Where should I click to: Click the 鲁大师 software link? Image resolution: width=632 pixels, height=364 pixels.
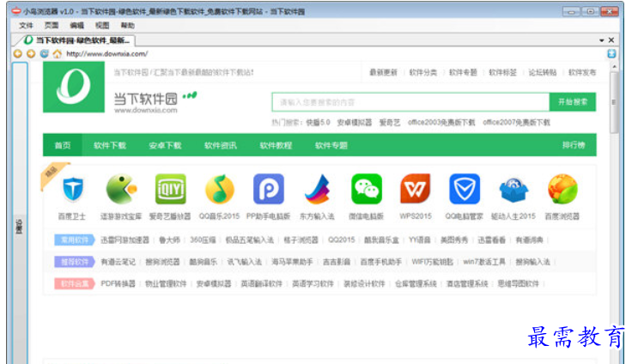click(170, 240)
